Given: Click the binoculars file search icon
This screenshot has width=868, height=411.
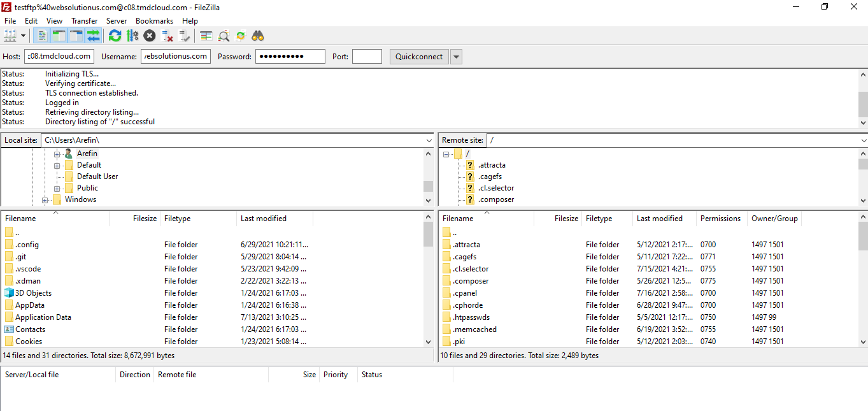Looking at the screenshot, I should click(x=258, y=36).
